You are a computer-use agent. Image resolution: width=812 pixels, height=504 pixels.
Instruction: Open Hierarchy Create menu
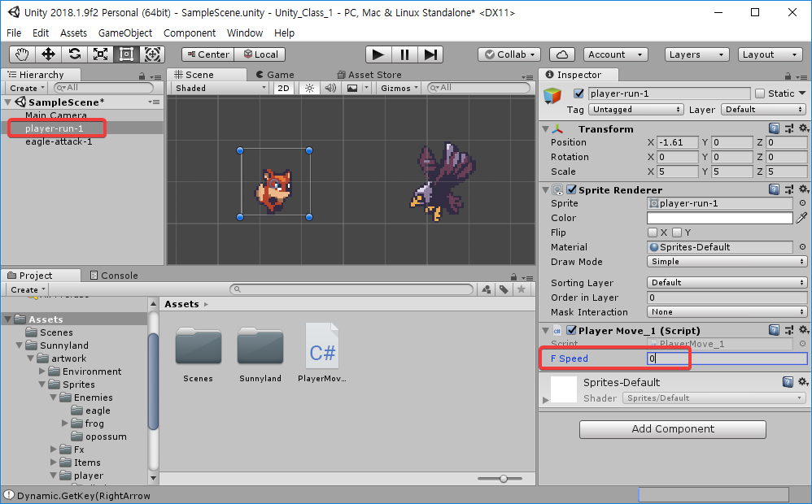point(26,88)
